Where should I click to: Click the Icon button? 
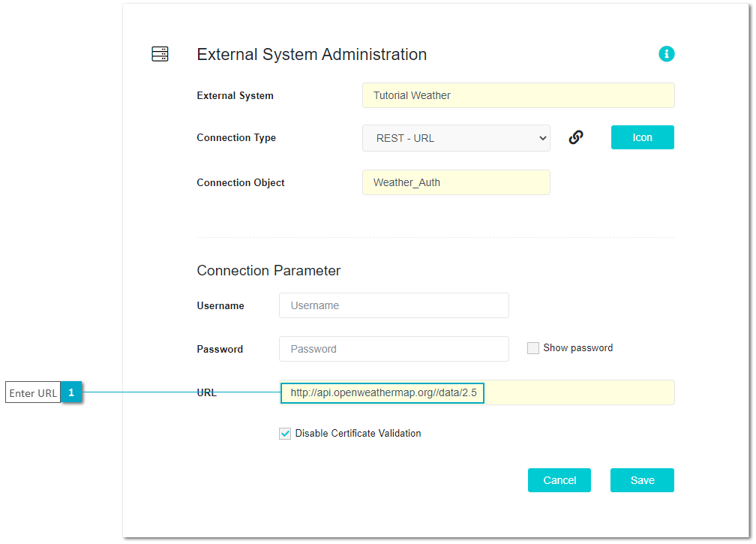642,137
